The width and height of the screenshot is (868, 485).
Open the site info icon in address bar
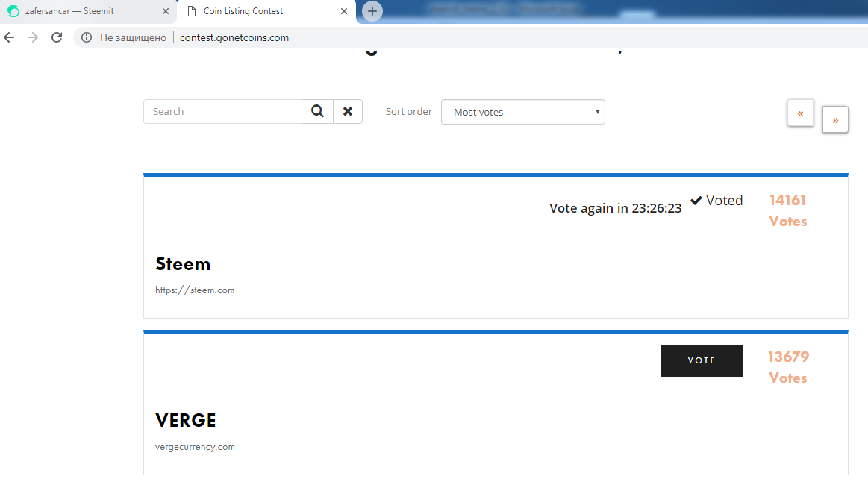click(87, 37)
